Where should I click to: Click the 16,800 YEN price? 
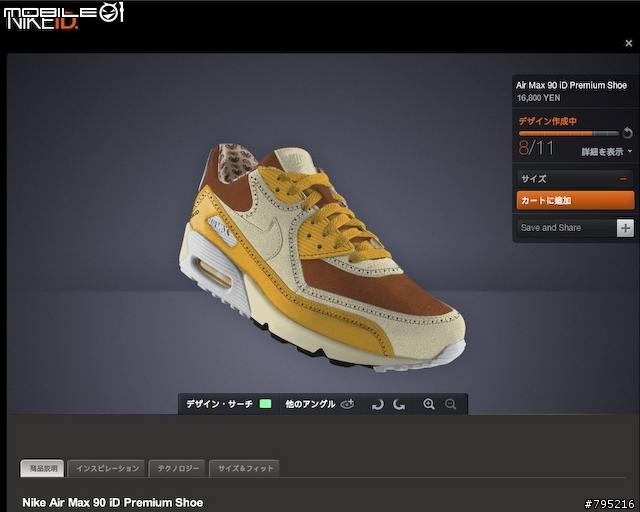point(538,98)
